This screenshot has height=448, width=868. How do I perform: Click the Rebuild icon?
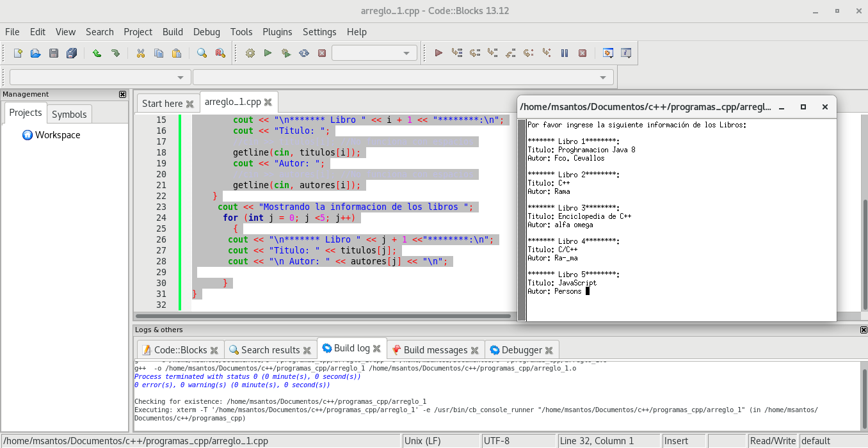pyautogui.click(x=303, y=53)
